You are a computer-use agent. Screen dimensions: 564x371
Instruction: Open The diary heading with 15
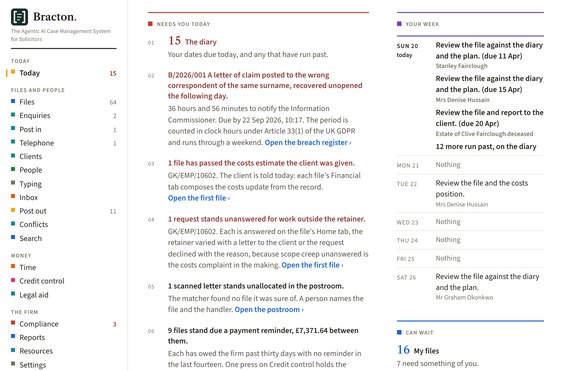point(192,41)
